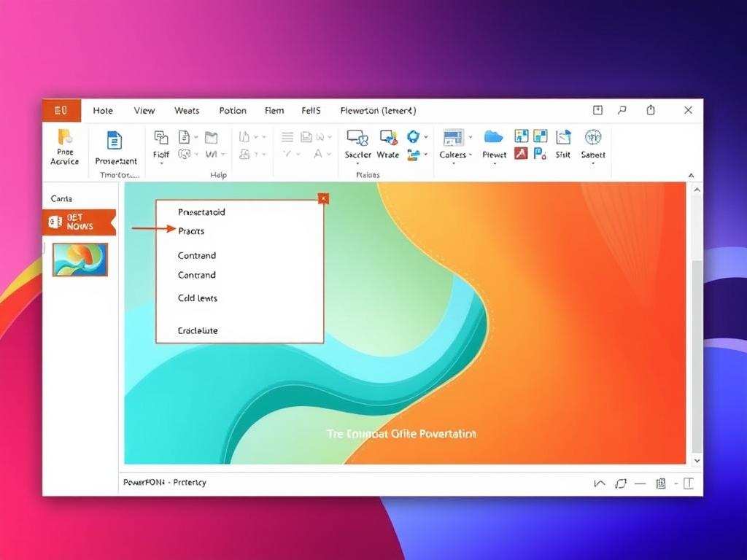Expand the Fiolf dropdown arrow
Screen dimensions: 747x560
coord(161,164)
